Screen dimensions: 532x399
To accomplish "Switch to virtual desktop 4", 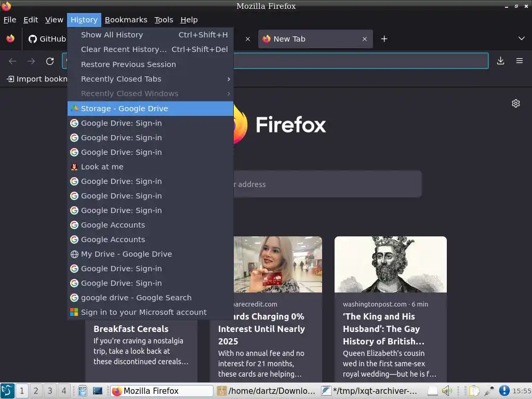I will [x=64, y=391].
